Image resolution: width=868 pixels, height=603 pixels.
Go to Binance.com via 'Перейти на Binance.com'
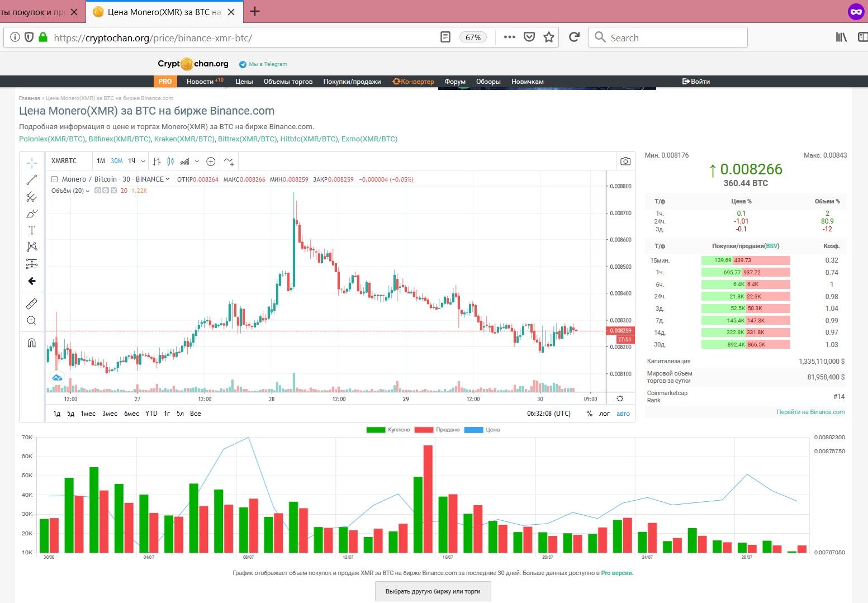pyautogui.click(x=810, y=412)
